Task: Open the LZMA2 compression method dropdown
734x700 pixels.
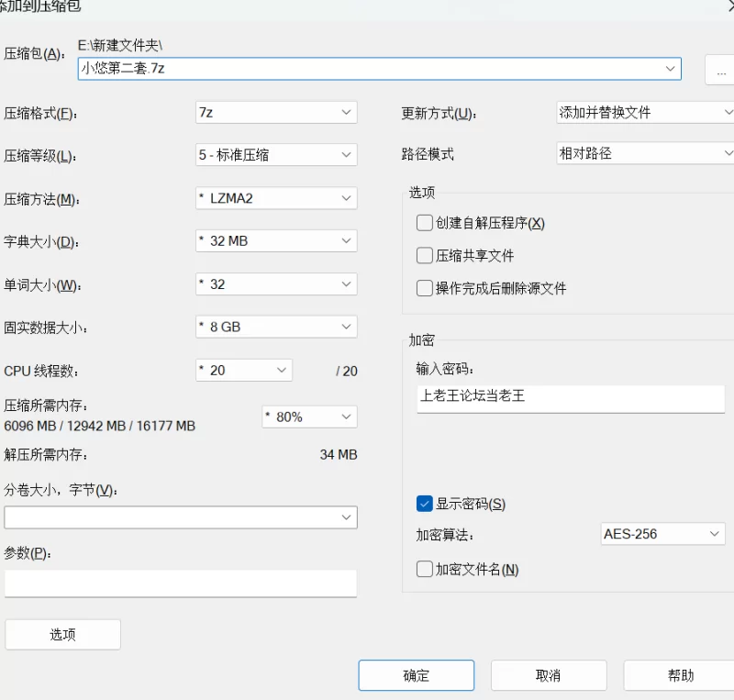Action: 276,198
